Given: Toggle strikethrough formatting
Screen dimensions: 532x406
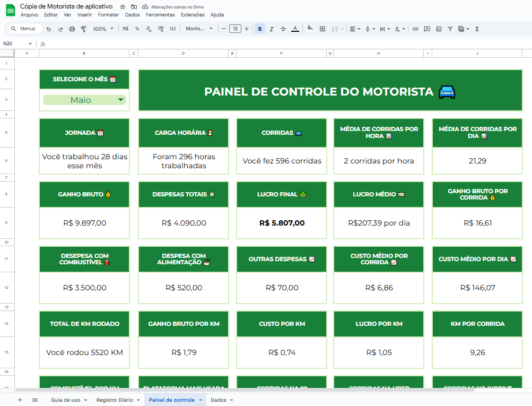Looking at the screenshot, I should point(283,29).
